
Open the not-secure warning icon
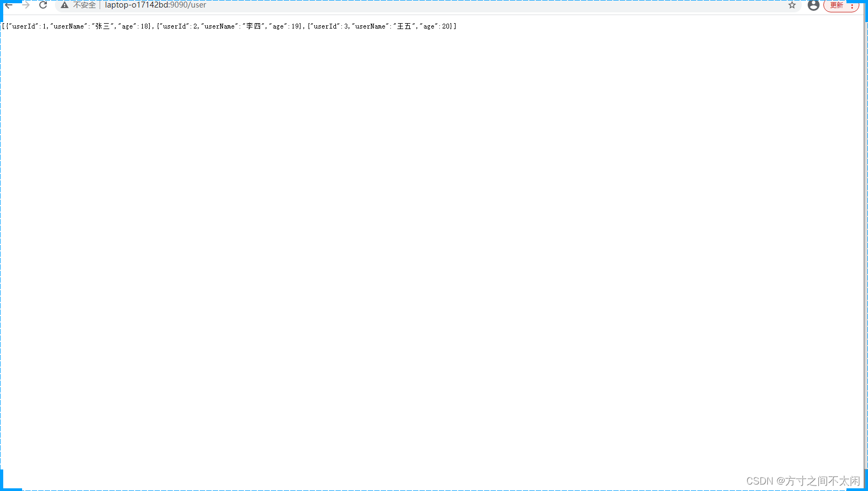(x=65, y=5)
